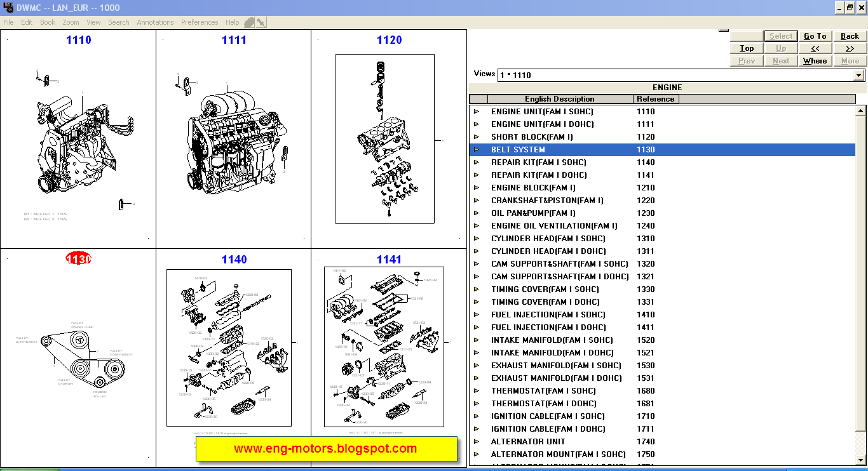
Task: Click the DWMC icon in the title bar
Action: point(6,7)
